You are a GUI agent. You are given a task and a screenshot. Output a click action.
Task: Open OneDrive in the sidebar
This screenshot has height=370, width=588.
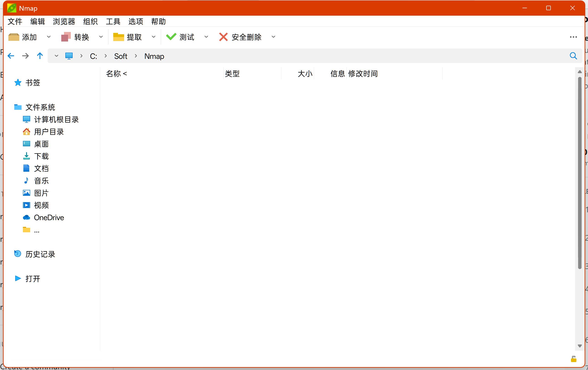(x=43, y=217)
